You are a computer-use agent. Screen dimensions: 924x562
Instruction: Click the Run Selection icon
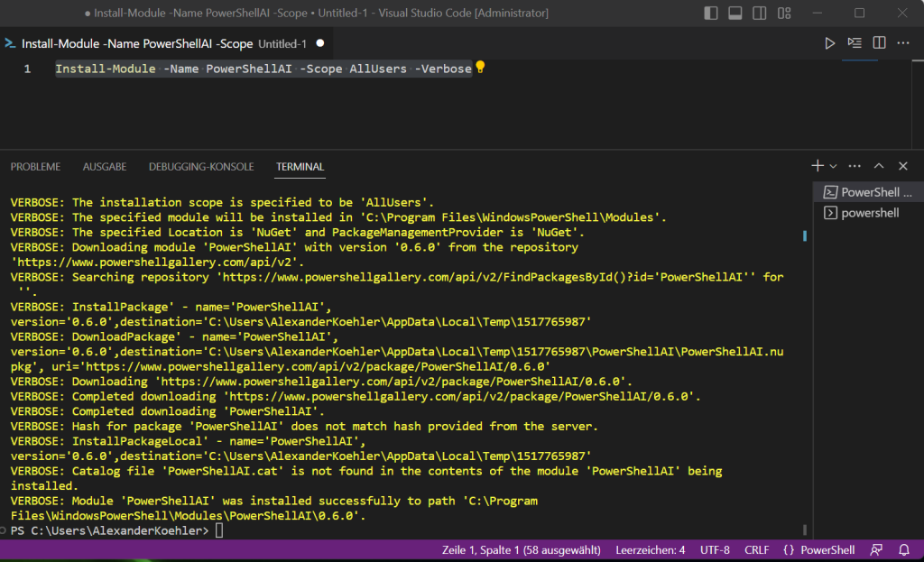point(855,43)
